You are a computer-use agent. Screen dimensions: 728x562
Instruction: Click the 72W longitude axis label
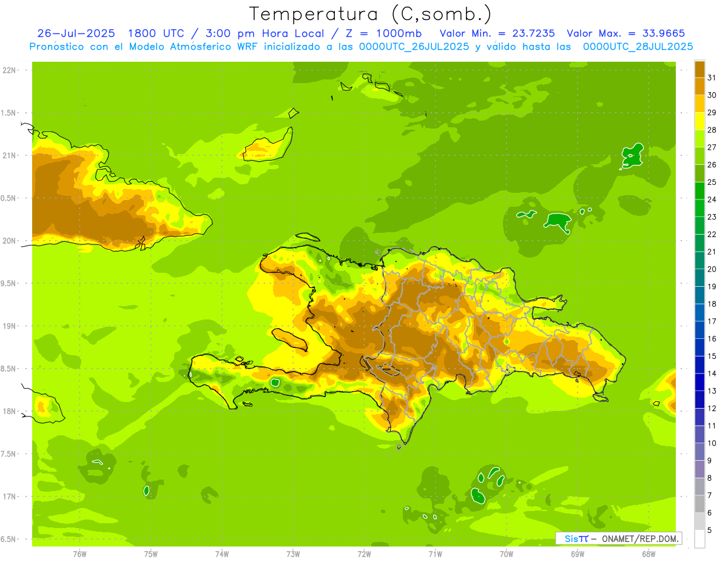pos(364,554)
